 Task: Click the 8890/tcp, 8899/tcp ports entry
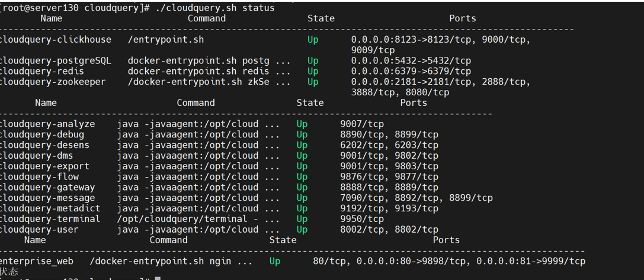[x=389, y=134]
